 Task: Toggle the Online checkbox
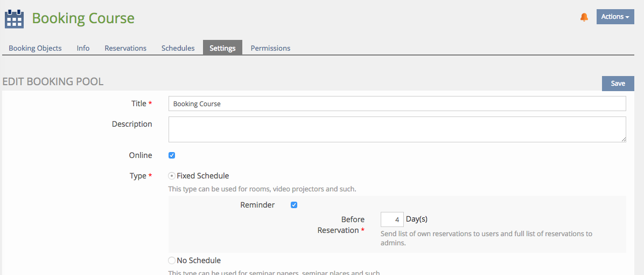click(x=172, y=155)
